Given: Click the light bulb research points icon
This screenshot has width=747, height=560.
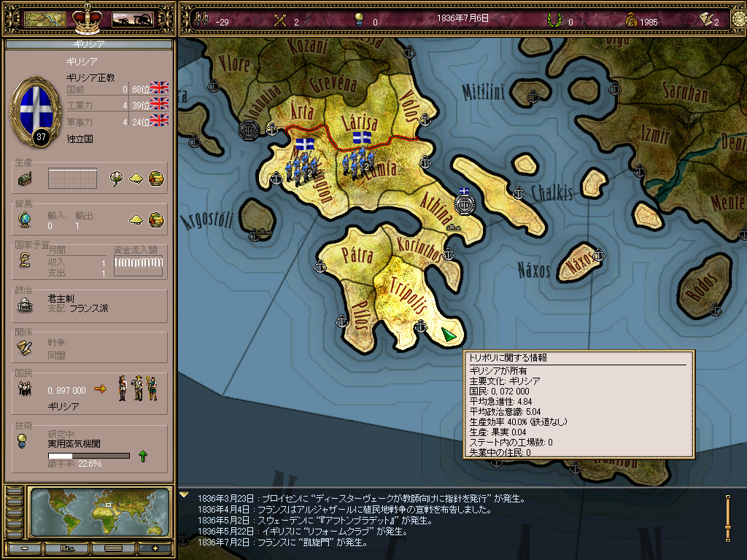Looking at the screenshot, I should click(359, 20).
